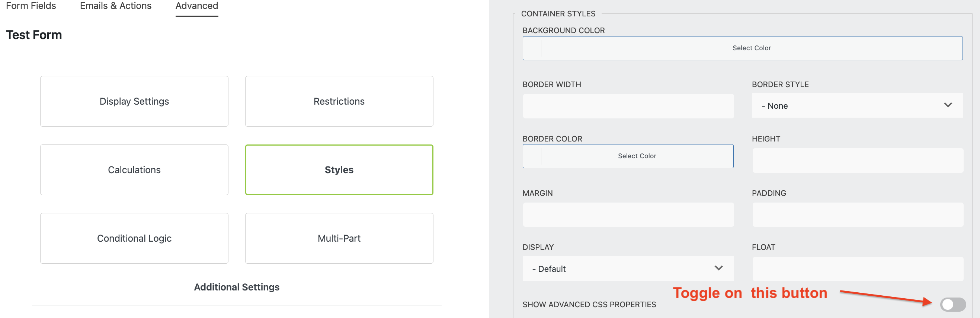Select the Styles card
Image resolution: width=980 pixels, height=318 pixels.
(339, 170)
